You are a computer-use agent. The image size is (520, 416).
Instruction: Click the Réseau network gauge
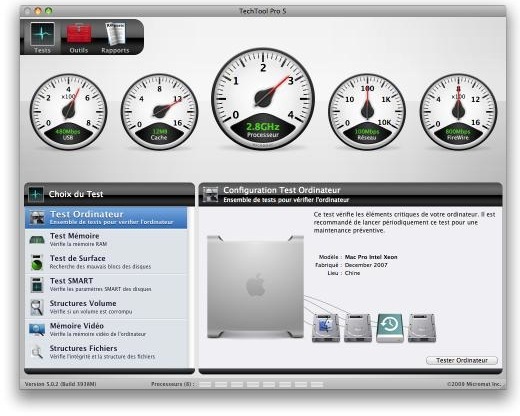pos(367,112)
